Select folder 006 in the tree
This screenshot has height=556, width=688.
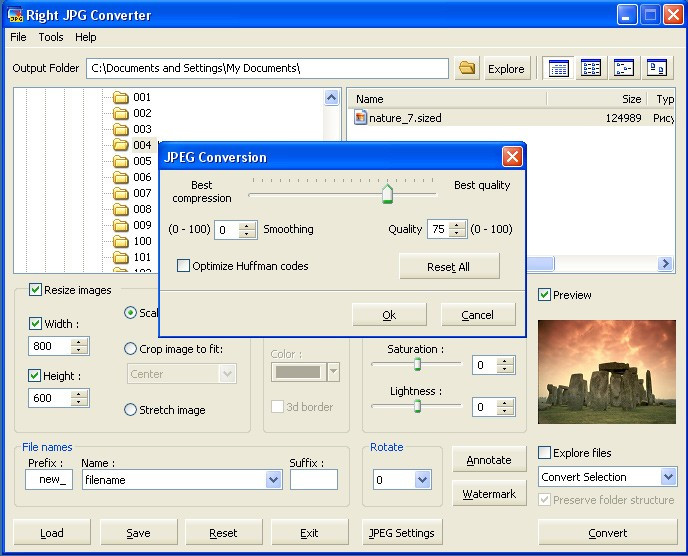tap(132, 177)
